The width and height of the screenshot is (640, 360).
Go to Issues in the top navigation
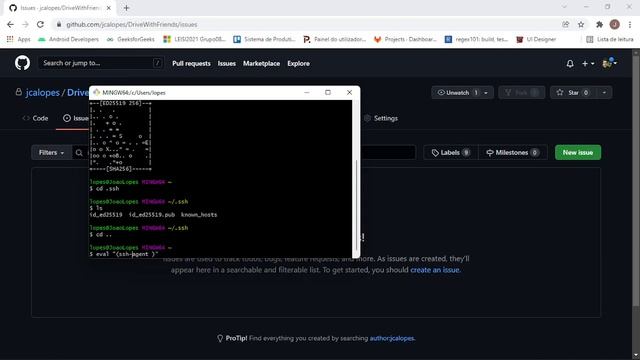227,64
